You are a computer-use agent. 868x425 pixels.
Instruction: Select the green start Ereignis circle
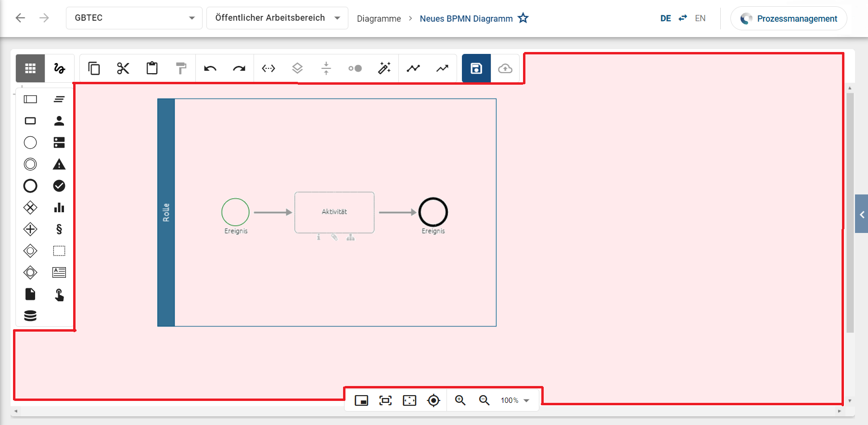point(235,212)
